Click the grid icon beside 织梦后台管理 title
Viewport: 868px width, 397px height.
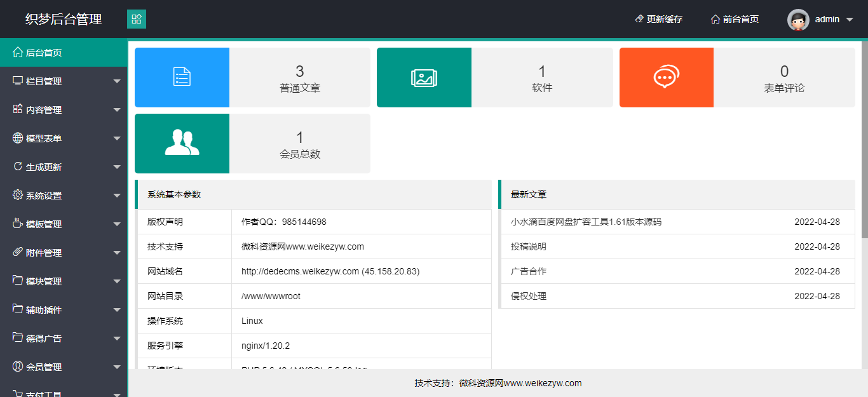coord(137,19)
